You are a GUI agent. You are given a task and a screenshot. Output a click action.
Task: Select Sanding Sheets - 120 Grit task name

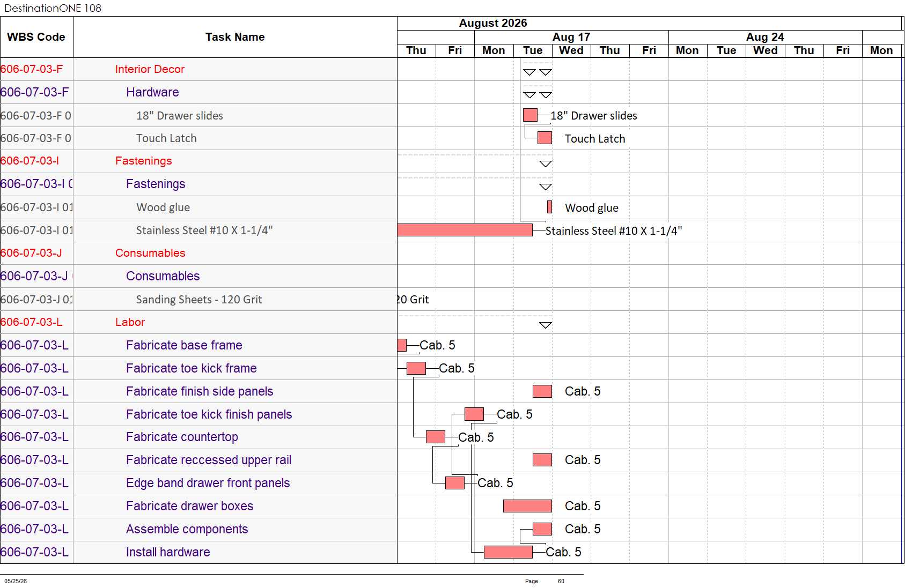click(x=199, y=300)
